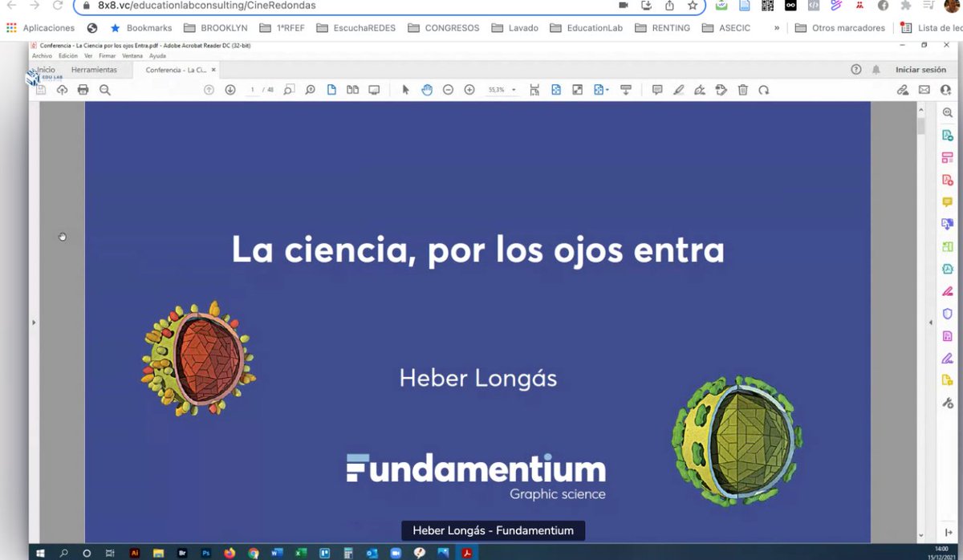Viewport: 963px width, 560px height.
Task: Open the Ventana menu
Action: (132, 56)
